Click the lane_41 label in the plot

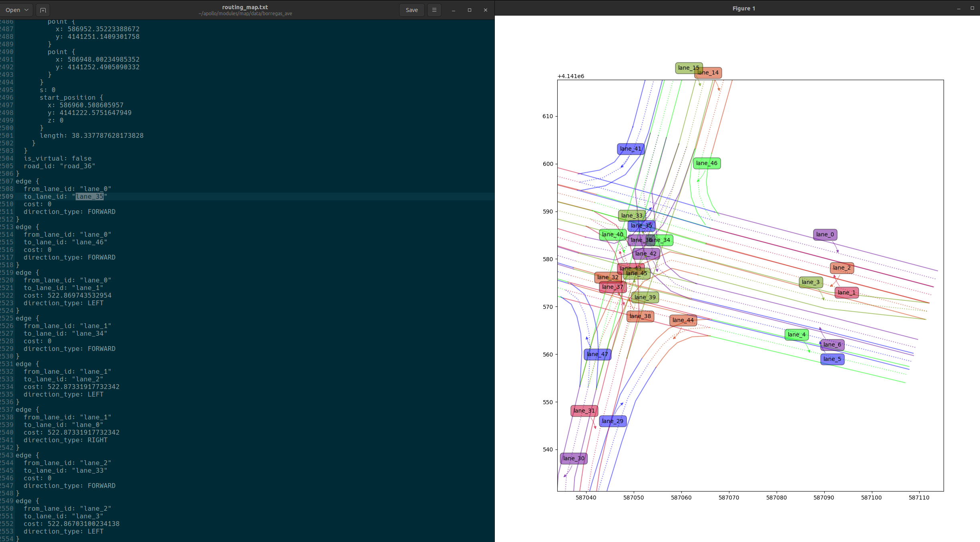click(x=631, y=149)
